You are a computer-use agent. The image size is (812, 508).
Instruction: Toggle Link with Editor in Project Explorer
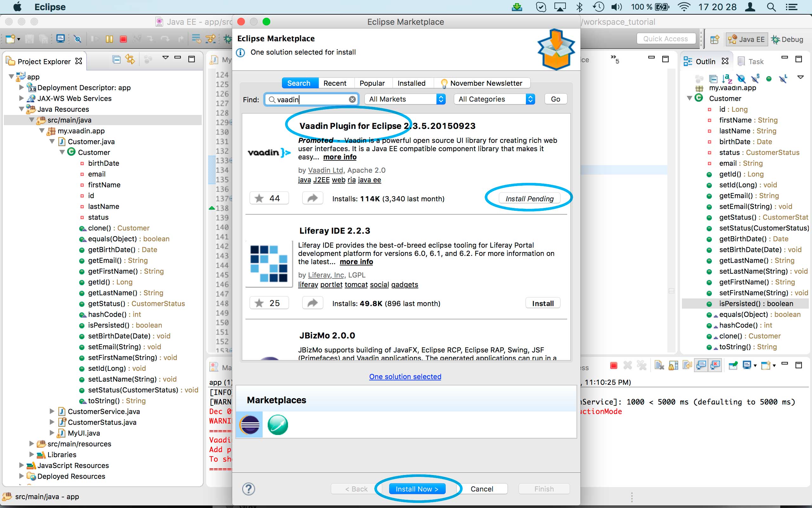pos(130,59)
